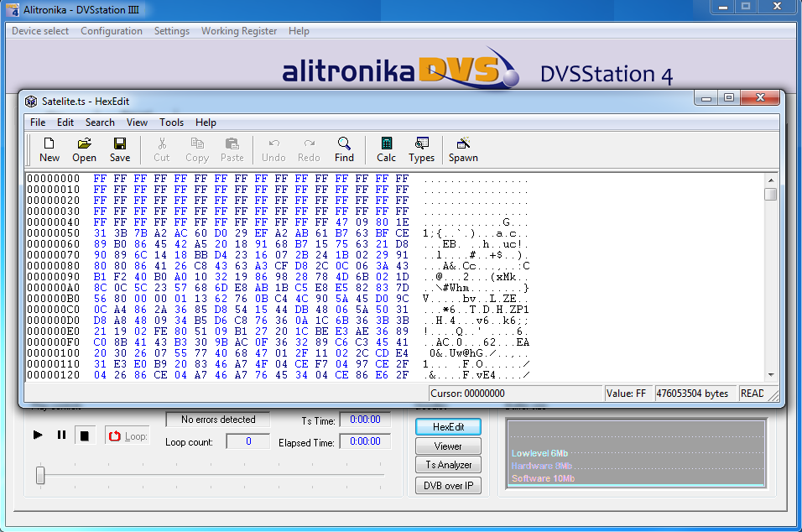Image resolution: width=802 pixels, height=532 pixels.
Task: Open the Find search tool
Action: [344, 149]
